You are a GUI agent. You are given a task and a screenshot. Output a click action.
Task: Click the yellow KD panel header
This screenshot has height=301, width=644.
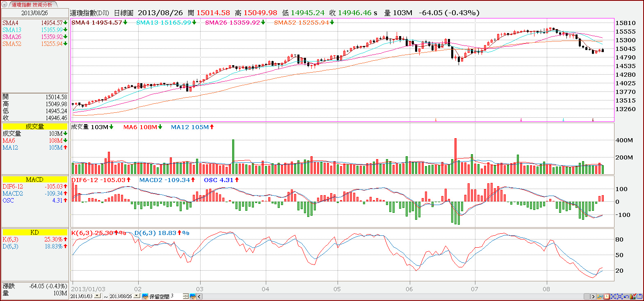click(34, 232)
